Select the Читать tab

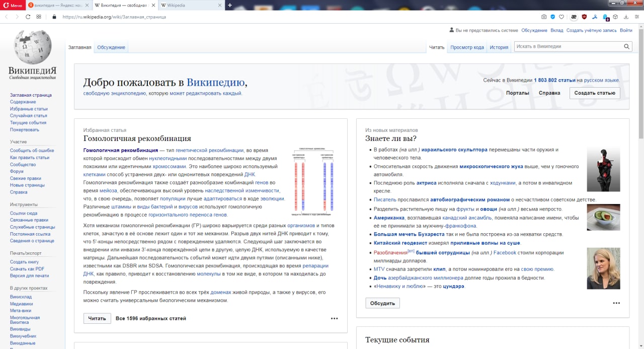point(437,47)
